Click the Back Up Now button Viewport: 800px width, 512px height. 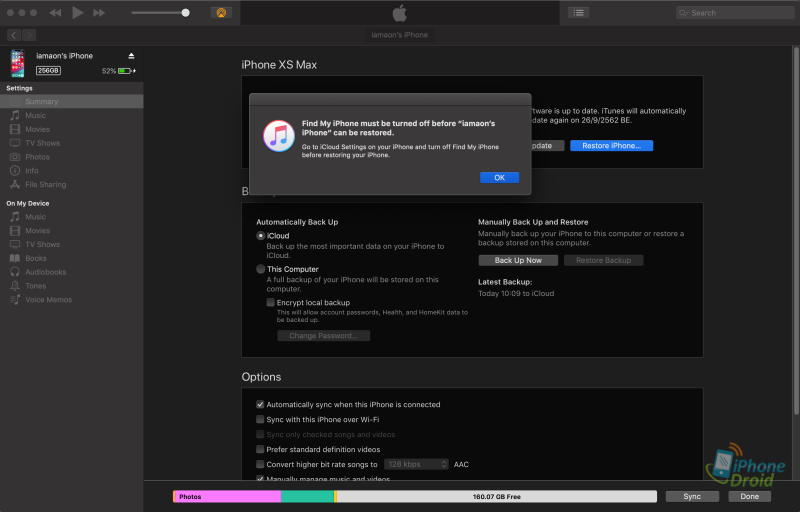[518, 260]
